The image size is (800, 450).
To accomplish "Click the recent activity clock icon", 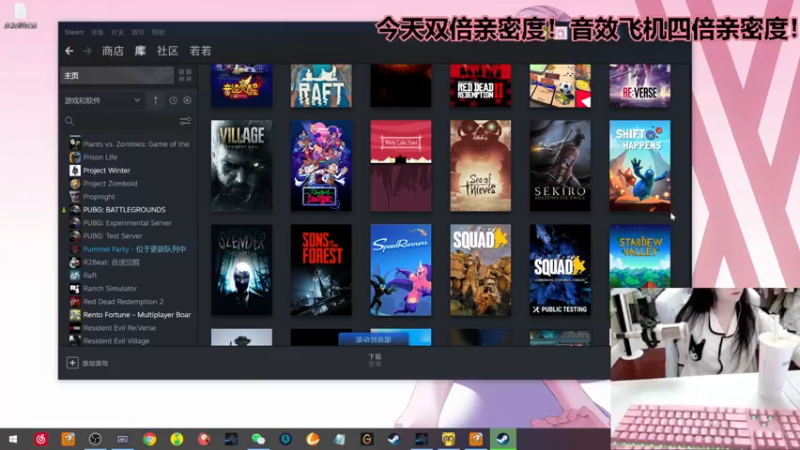I will click(173, 101).
